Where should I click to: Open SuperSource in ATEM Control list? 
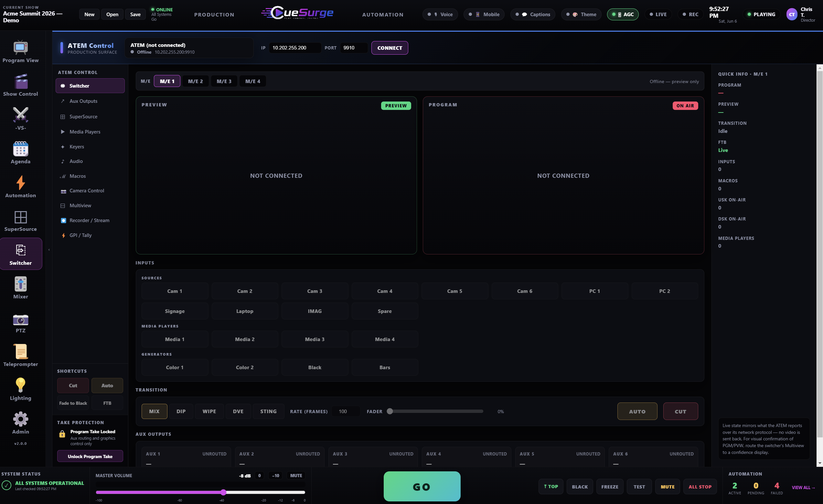click(90, 117)
